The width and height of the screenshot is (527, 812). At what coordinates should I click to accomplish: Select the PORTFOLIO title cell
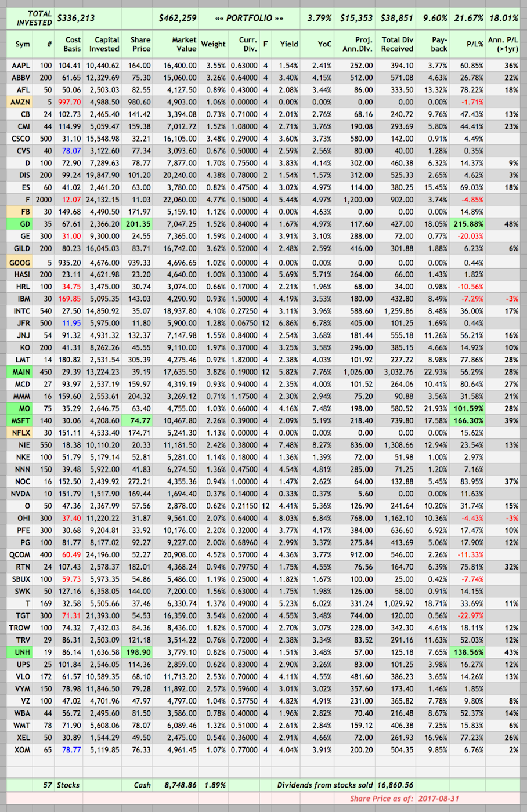(250, 18)
